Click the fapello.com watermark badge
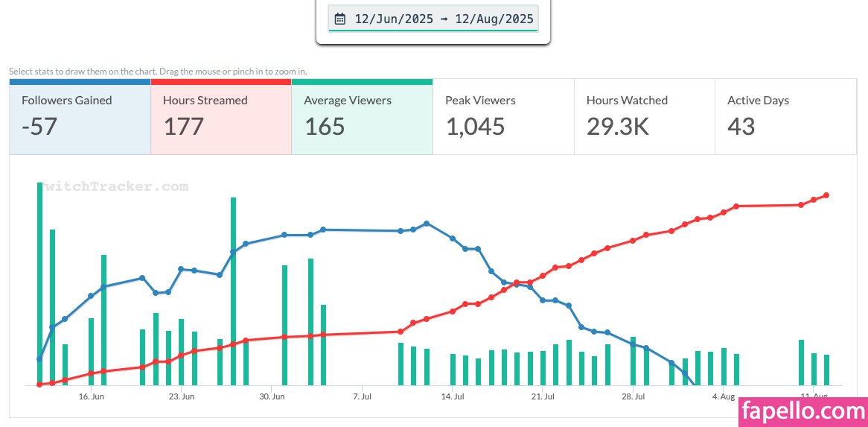The image size is (868, 427). 802,411
